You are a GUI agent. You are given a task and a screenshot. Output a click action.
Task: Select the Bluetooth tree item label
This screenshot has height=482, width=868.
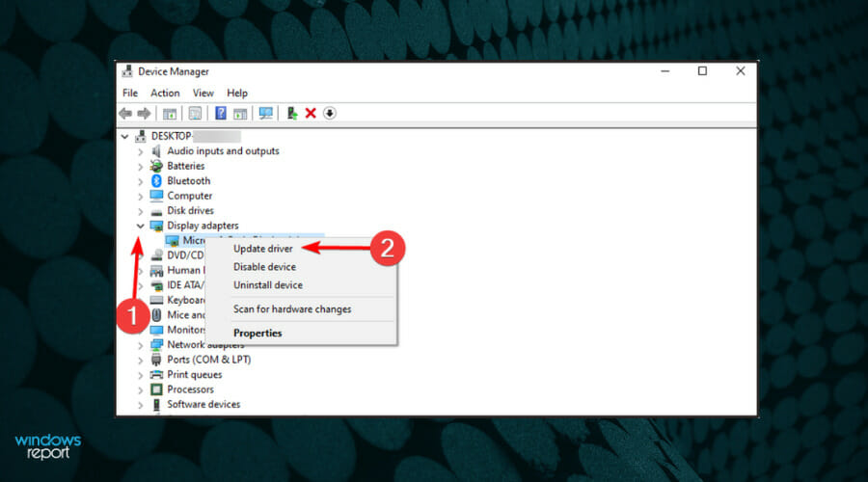coord(189,181)
